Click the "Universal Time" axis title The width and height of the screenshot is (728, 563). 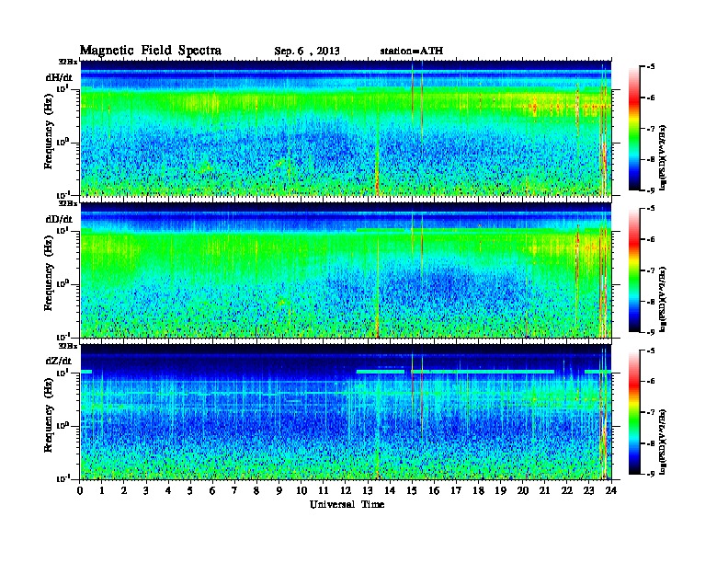347,504
